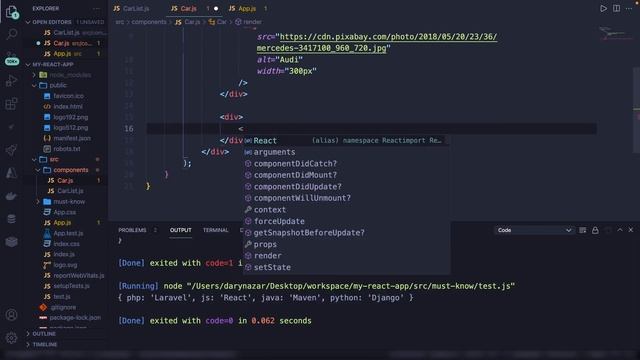Viewport: 640px width, 360px height.
Task: Open editor More Actions ellipsis
Action: coord(629,8)
